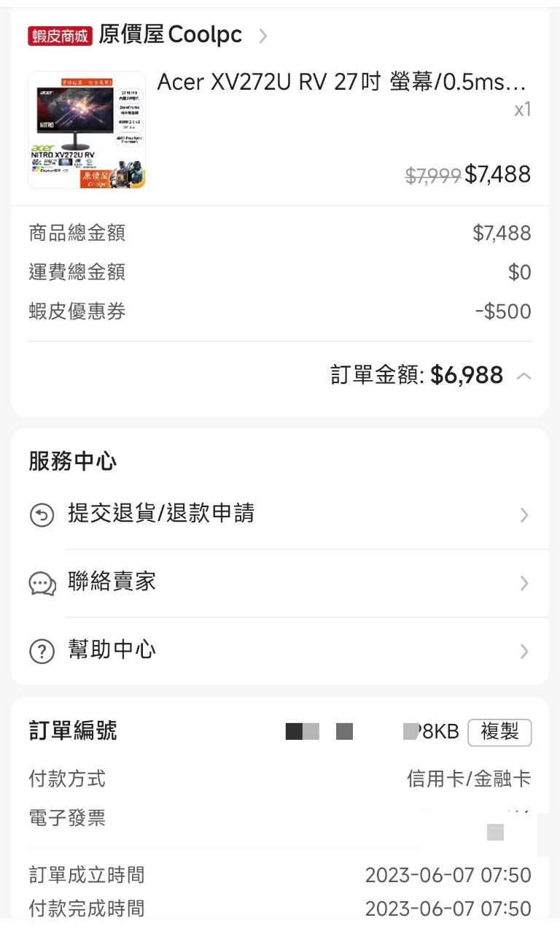Click the 蝦皮優惠券 discount row
Screen dimensions: 560x934
point(280,312)
